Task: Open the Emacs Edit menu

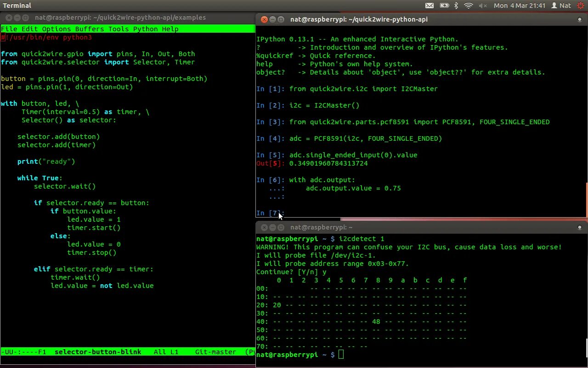Action: (30, 29)
